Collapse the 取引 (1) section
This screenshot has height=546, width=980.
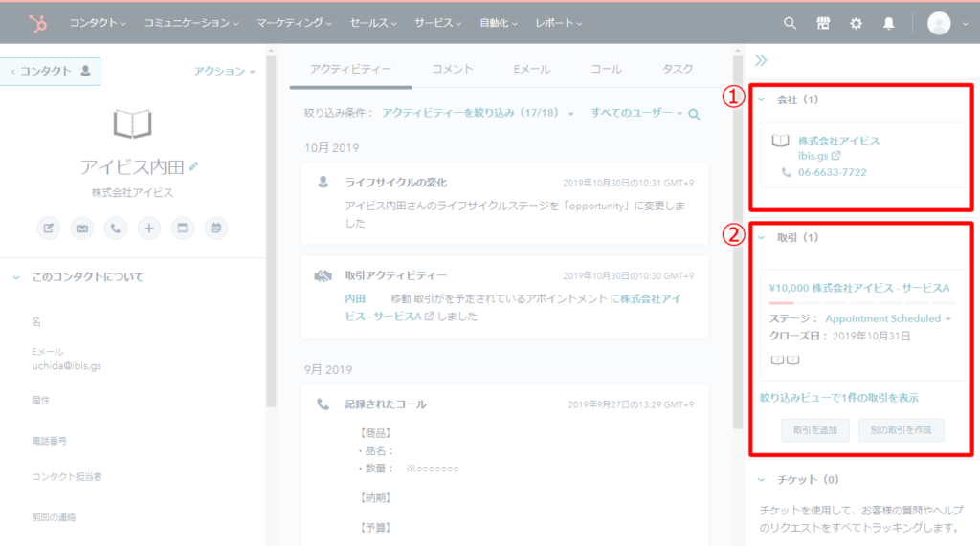click(761, 238)
